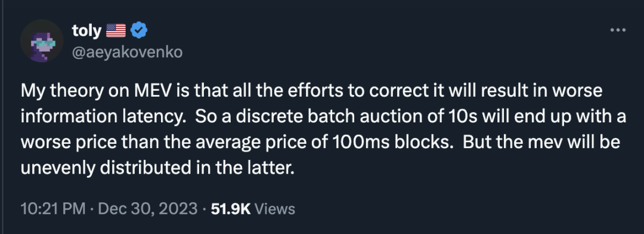The width and height of the screenshot is (644, 234).
Task: Open toly's pixel-art profile avatar
Action: click(42, 41)
